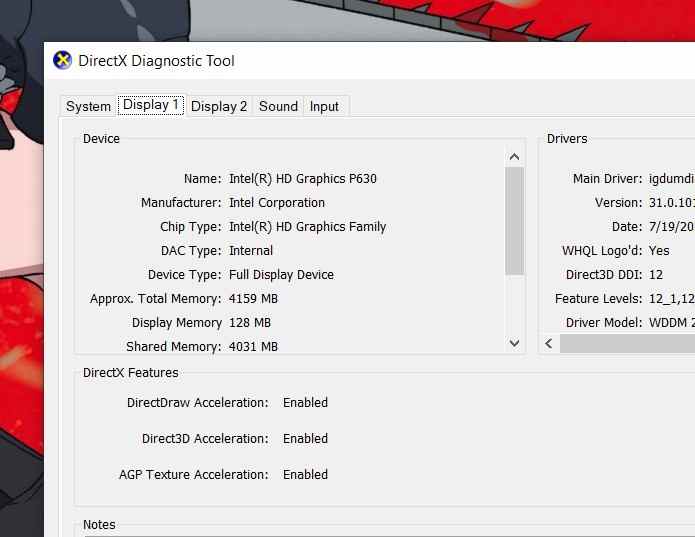Screen dimensions: 695x537
Task: Click the Device list scroll down arrow
Action: (515, 343)
